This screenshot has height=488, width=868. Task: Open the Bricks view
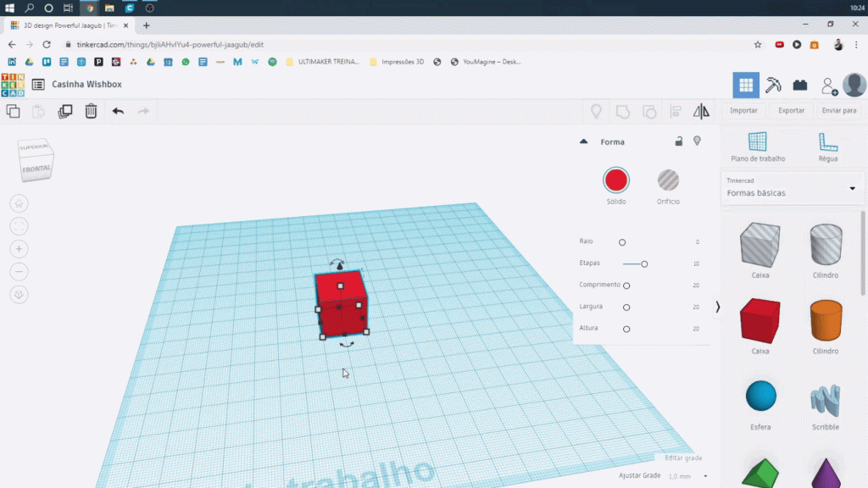coord(800,85)
